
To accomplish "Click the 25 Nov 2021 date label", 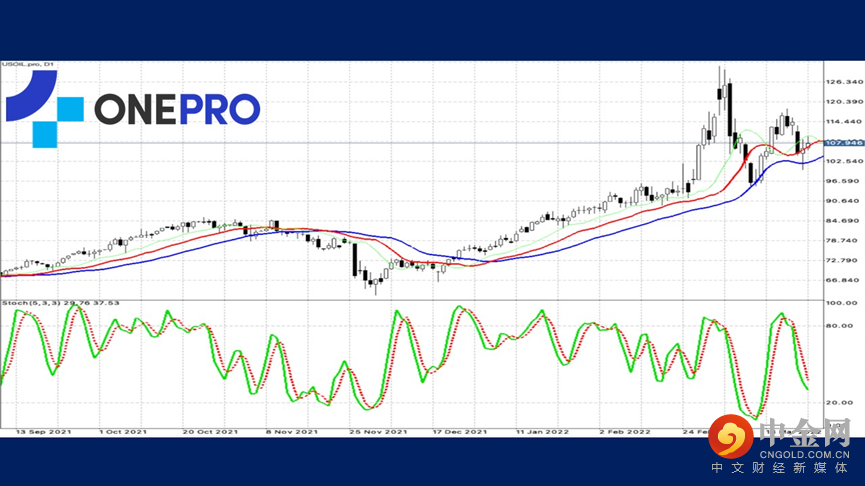I will 378,432.
